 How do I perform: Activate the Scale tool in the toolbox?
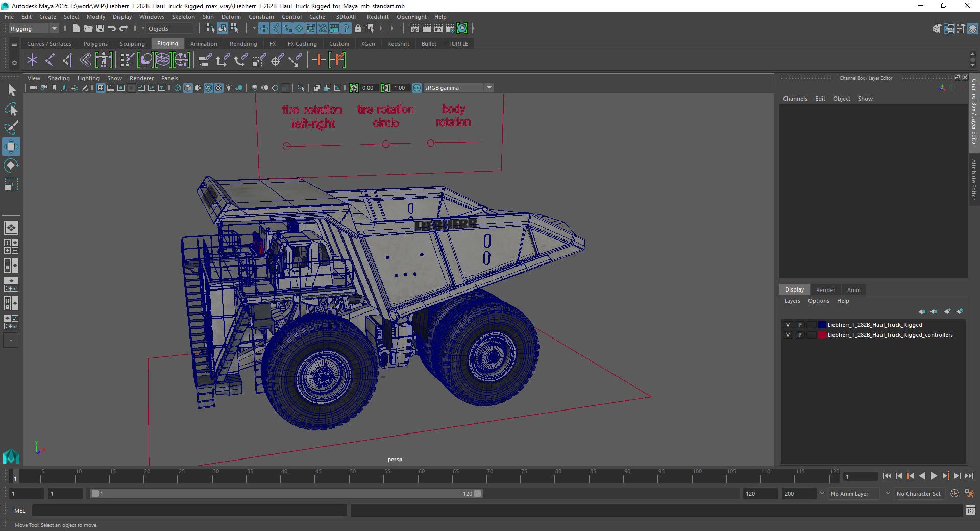[11, 184]
